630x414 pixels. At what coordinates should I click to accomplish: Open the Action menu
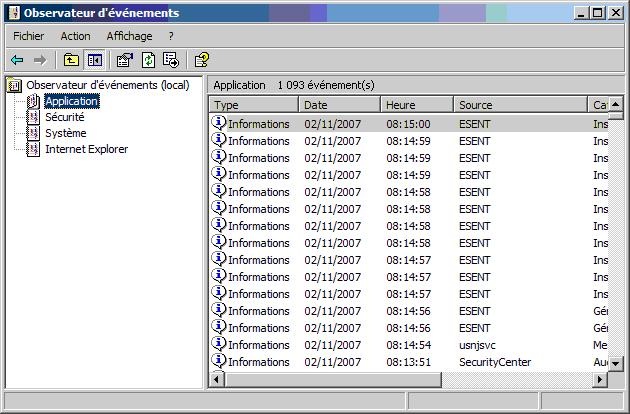75,36
